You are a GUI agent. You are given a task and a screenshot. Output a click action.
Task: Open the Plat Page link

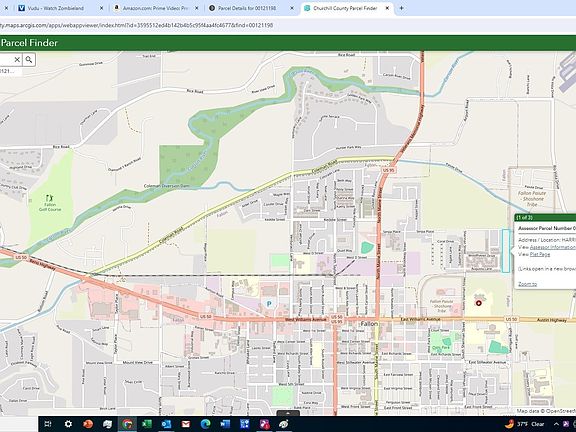coord(540,254)
